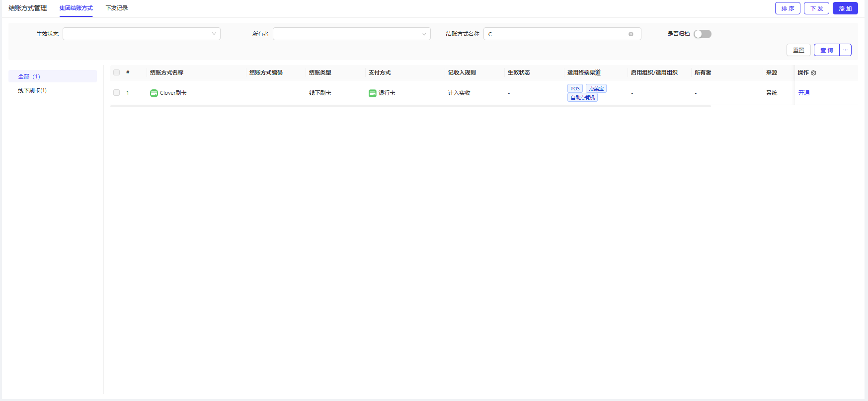Image resolution: width=868 pixels, height=401 pixels.
Task: Open the 结账方式管理 tab
Action: (x=28, y=8)
